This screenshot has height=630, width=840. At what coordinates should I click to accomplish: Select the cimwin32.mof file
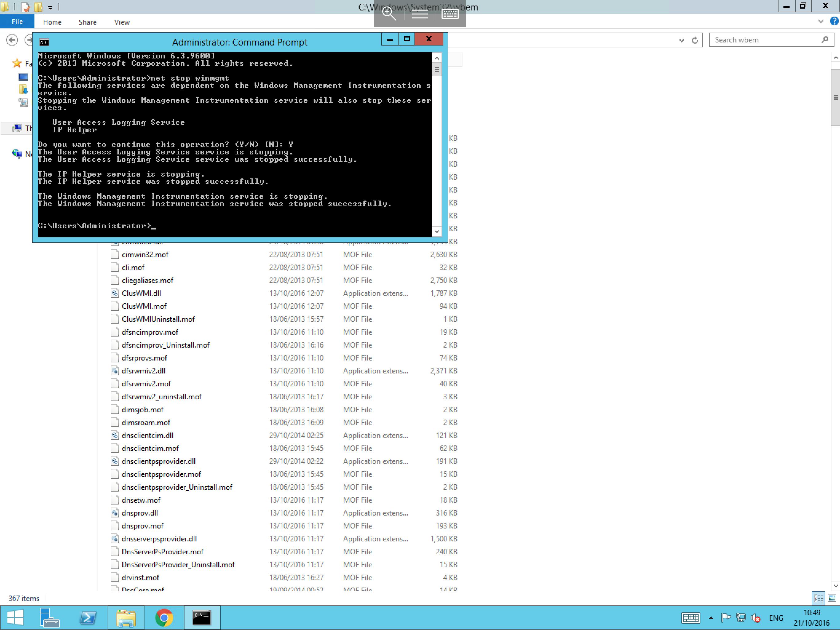145,255
